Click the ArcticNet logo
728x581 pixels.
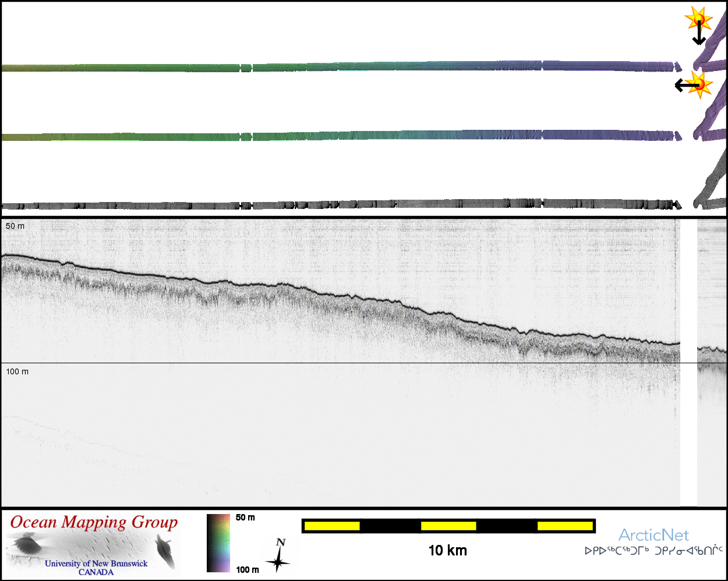coord(653,535)
